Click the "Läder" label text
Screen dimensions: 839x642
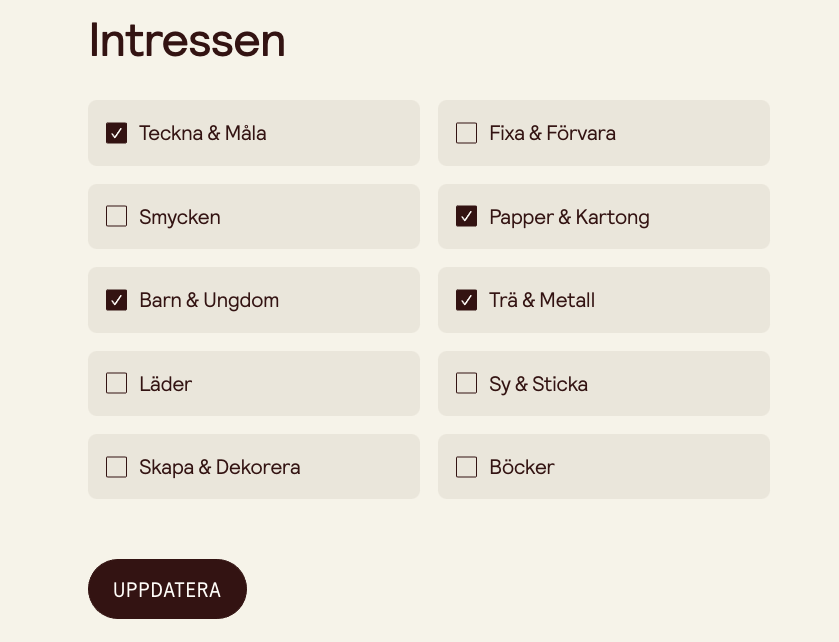click(x=166, y=384)
